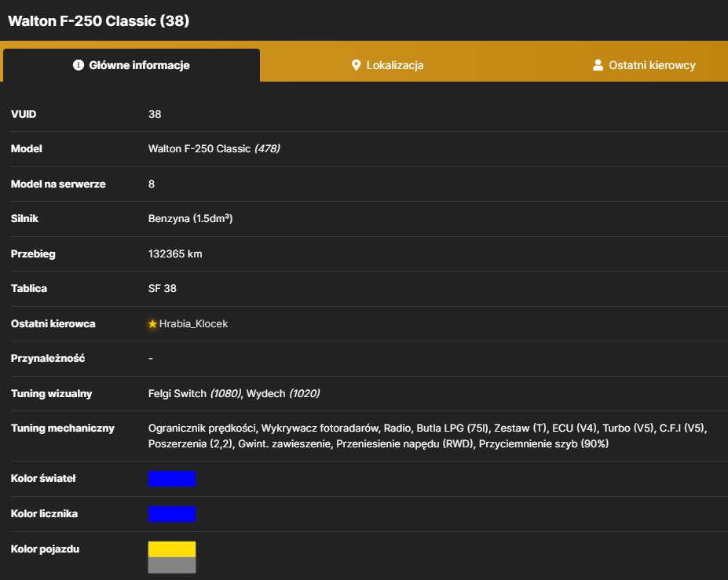
Task: Select the engine value Benzyna (1.5dm³)
Action: 190,218
